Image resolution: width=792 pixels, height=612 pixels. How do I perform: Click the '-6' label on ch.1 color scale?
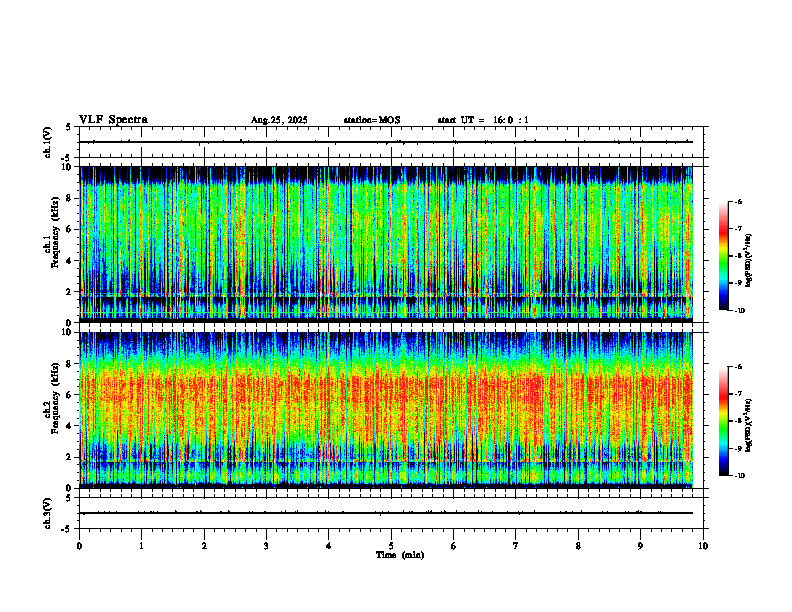point(738,201)
